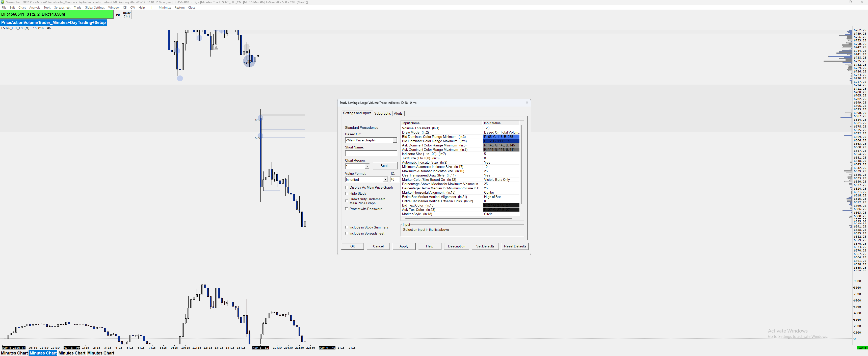Open the Based On dropdown
The width and height of the screenshot is (868, 356).
(x=394, y=140)
